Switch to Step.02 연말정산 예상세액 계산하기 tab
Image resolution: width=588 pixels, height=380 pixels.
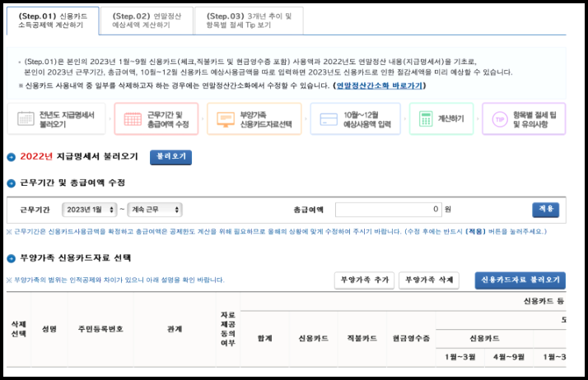coord(147,21)
